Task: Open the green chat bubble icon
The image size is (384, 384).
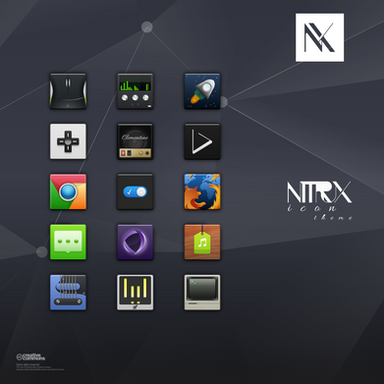Action: pos(68,242)
